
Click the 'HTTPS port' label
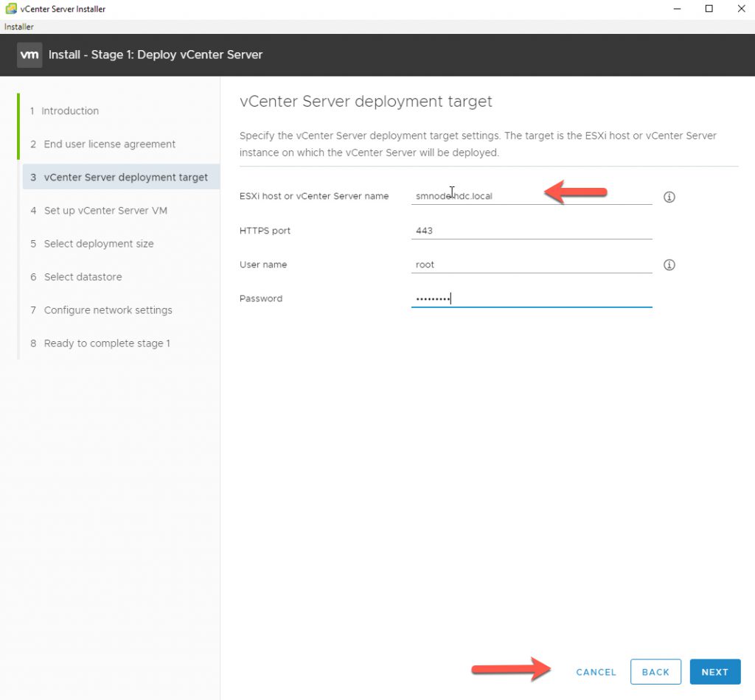coord(265,231)
